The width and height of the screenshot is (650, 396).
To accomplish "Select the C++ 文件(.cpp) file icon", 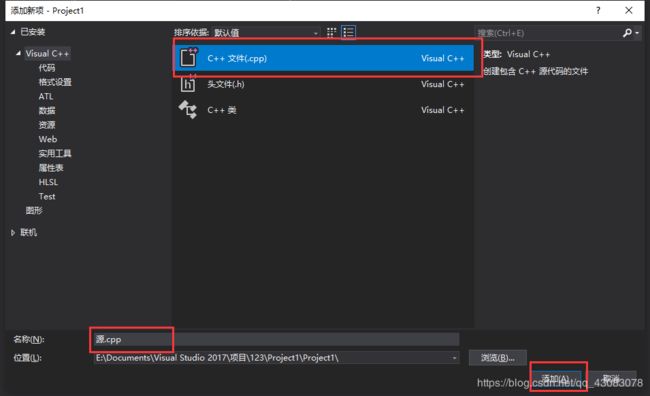I will click(188, 58).
